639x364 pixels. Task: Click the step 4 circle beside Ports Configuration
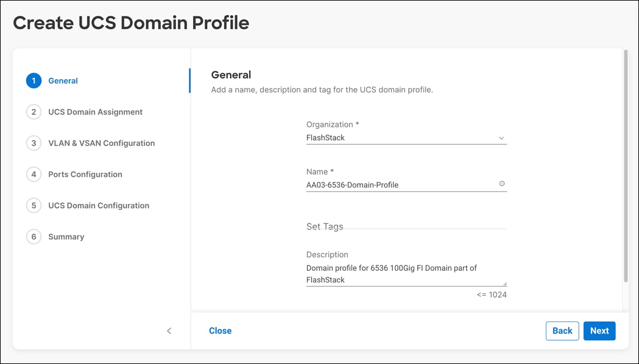(34, 174)
